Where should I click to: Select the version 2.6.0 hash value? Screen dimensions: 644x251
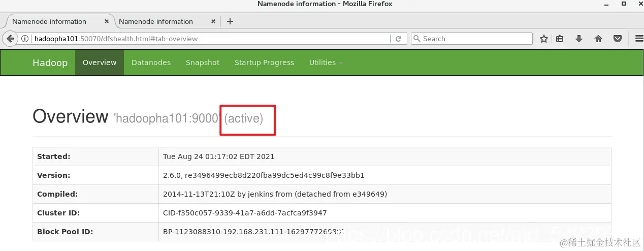click(264, 175)
